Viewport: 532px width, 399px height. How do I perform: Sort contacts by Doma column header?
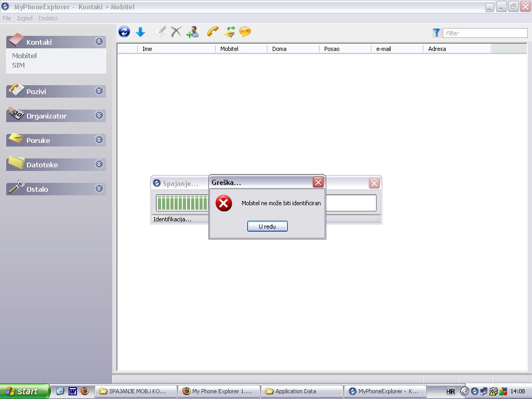(293, 49)
